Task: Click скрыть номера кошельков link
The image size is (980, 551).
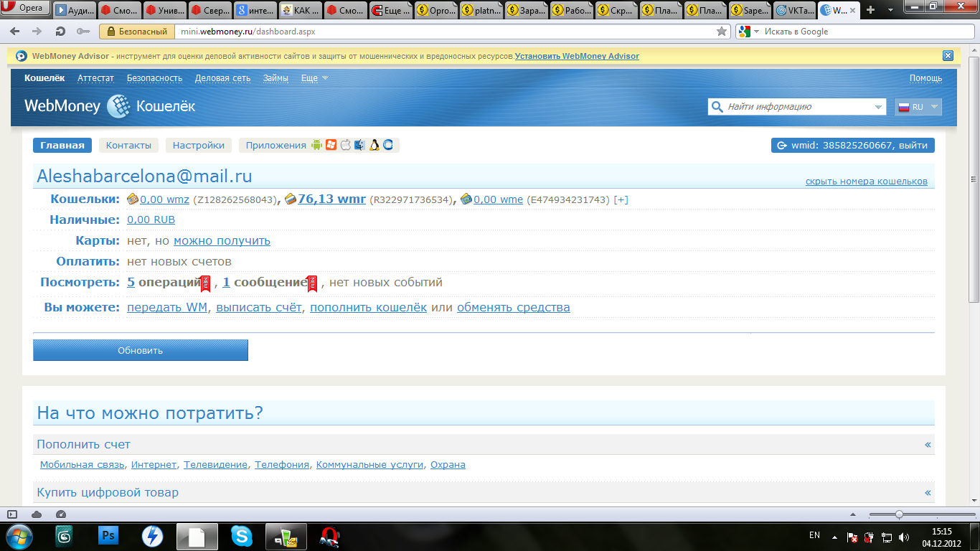Action: [x=867, y=182]
